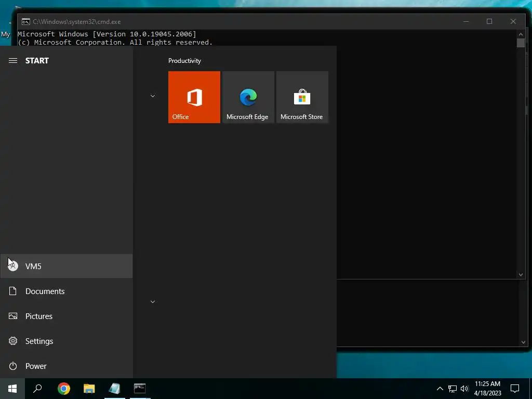This screenshot has width=532, height=399.
Task: Open Settings from Start menu
Action: [66, 341]
